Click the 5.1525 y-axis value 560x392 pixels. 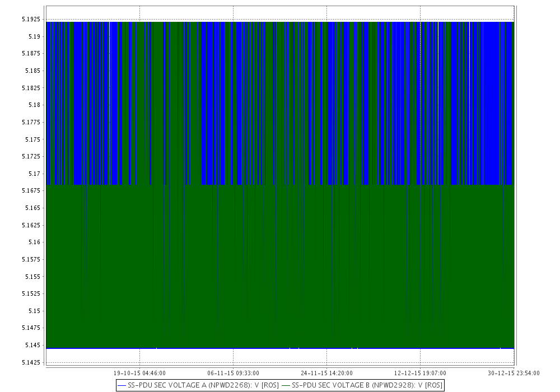coord(31,293)
